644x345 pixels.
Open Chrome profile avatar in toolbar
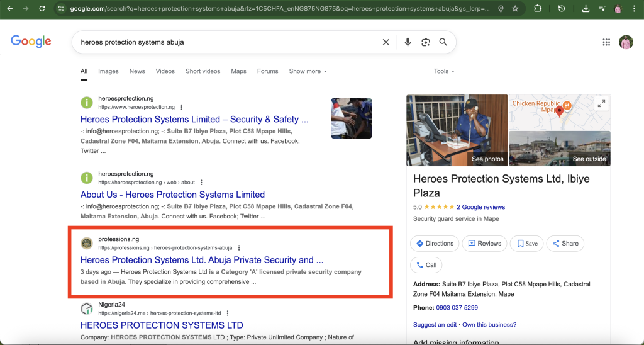click(x=618, y=9)
